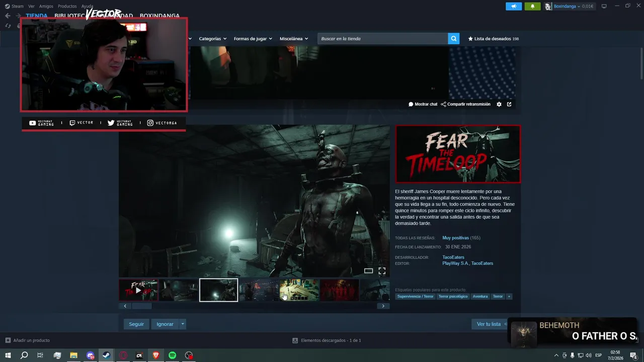Viewport: 644px width, 362px height.
Task: Open File Explorer from the taskbar
Action: (x=73, y=355)
